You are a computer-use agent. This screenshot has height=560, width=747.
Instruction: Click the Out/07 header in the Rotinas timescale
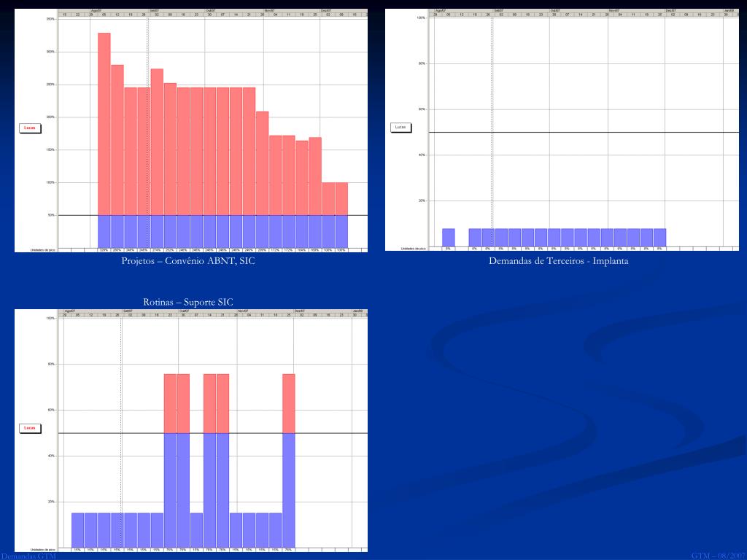pos(184,311)
